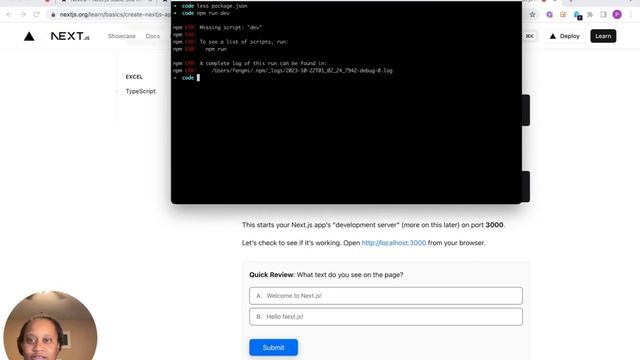Viewport: 640px width, 360px height.
Task: Toggle the browser side panel icon
Action: click(603, 14)
